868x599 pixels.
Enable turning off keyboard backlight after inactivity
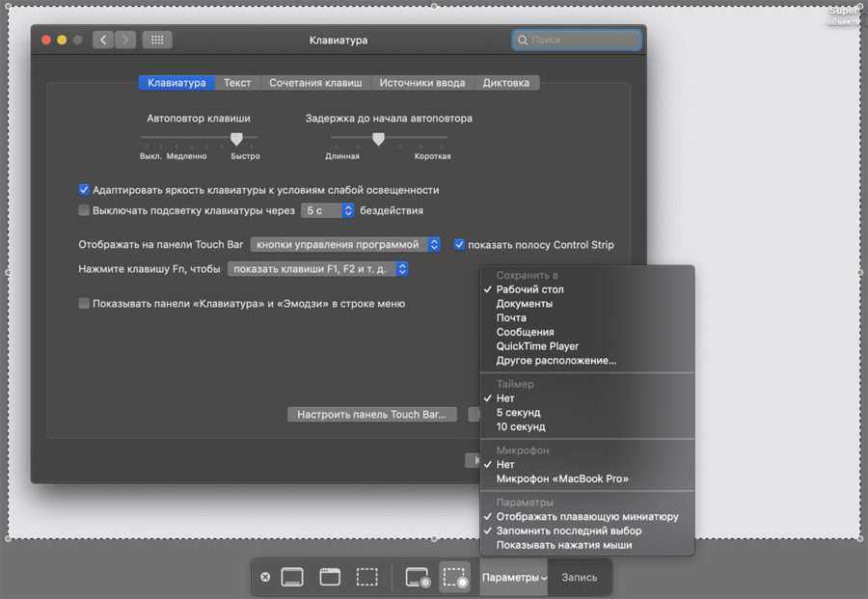click(x=84, y=210)
